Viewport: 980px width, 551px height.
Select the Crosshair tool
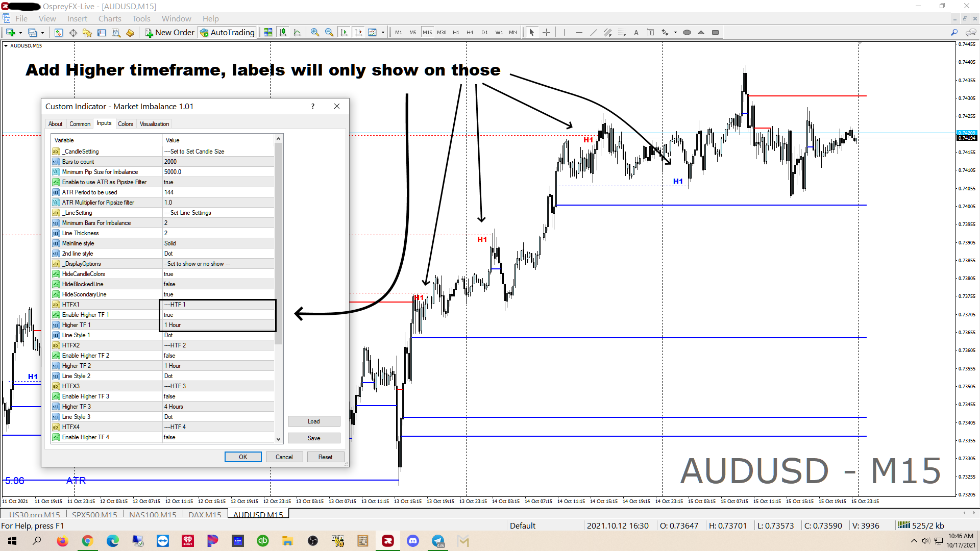(546, 32)
